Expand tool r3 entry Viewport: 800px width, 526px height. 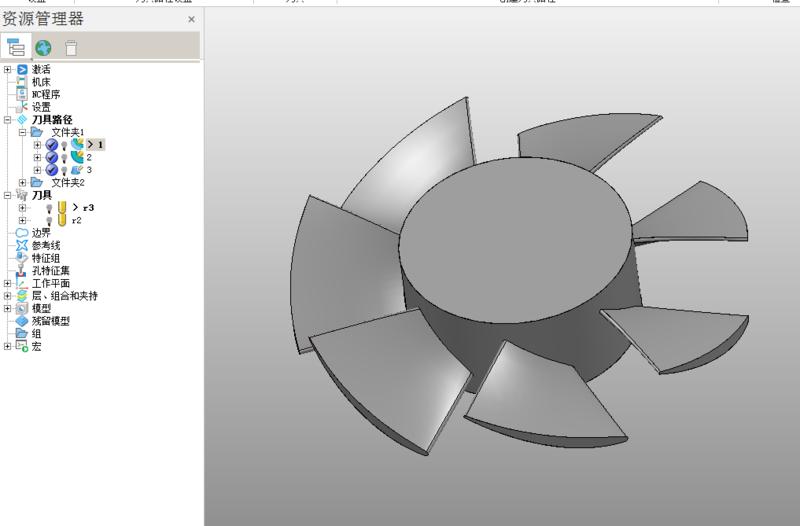point(22,208)
